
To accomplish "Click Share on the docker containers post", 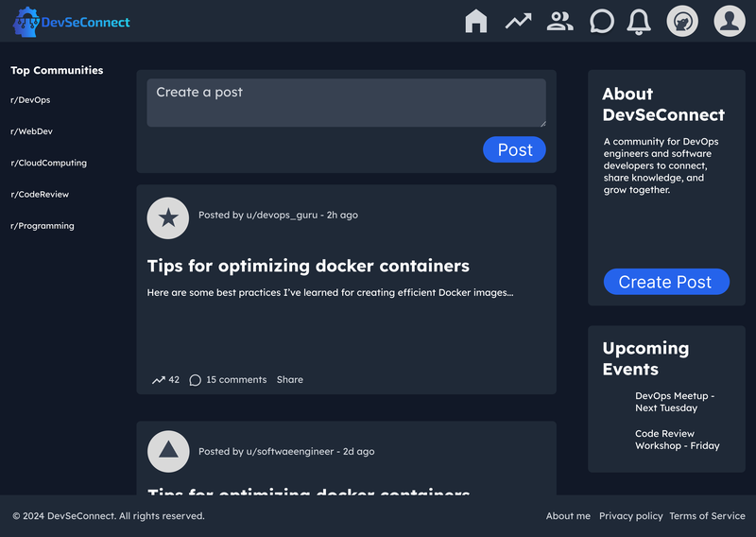I will (x=290, y=380).
